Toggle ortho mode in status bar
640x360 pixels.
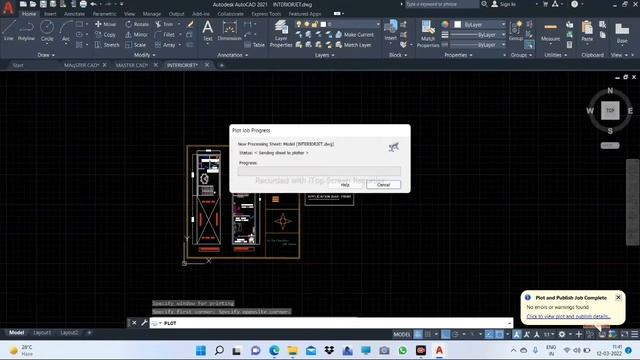coord(445,334)
